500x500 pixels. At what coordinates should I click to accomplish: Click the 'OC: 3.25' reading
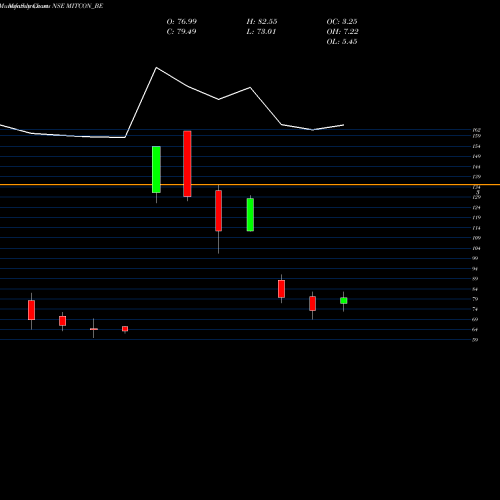pos(342,22)
